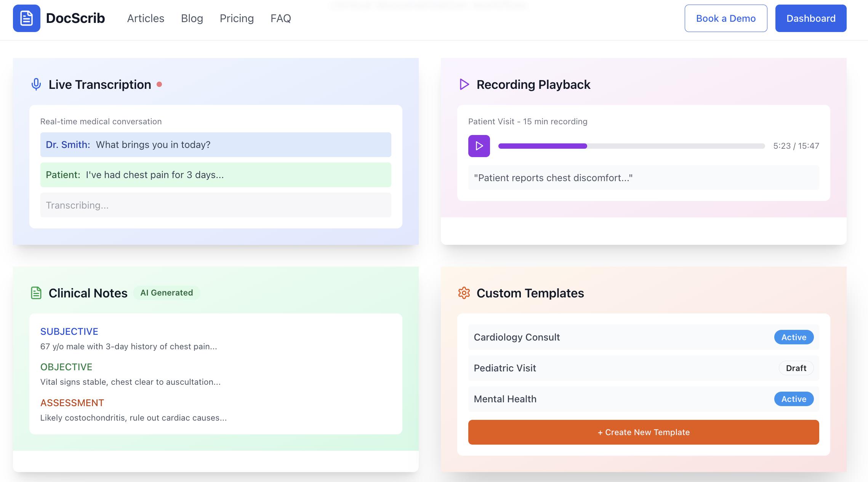Open the Blog nav link
The height and width of the screenshot is (482, 868).
point(192,18)
